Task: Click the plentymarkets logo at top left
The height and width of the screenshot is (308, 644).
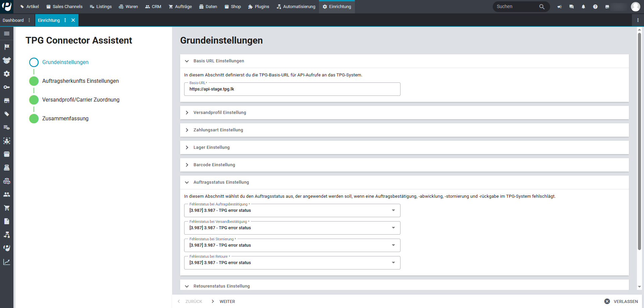Action: [7, 6]
